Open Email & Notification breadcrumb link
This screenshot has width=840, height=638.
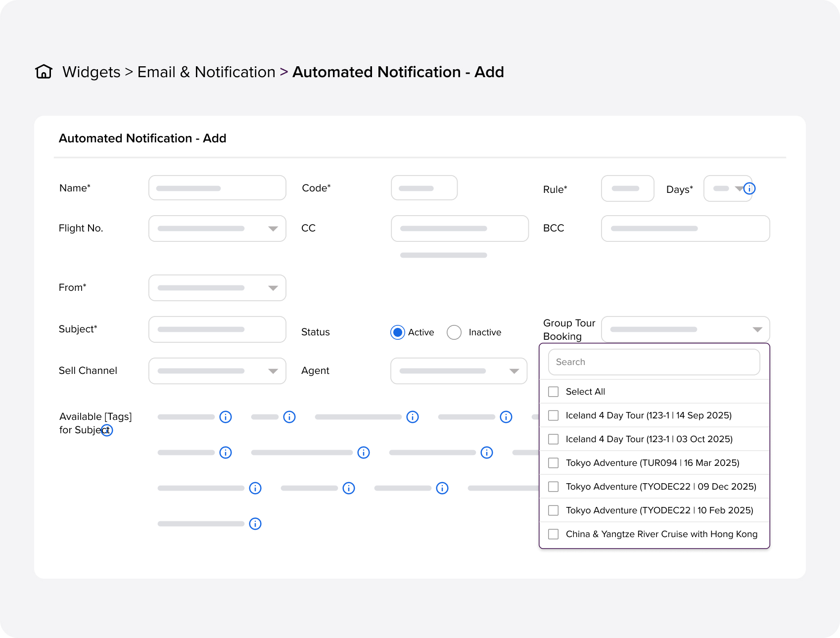(206, 72)
